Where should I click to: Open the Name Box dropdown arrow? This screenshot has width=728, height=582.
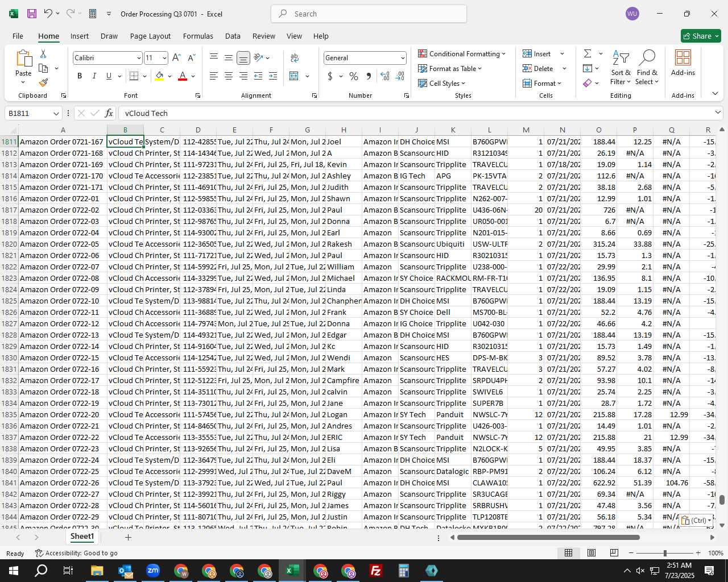[56, 113]
